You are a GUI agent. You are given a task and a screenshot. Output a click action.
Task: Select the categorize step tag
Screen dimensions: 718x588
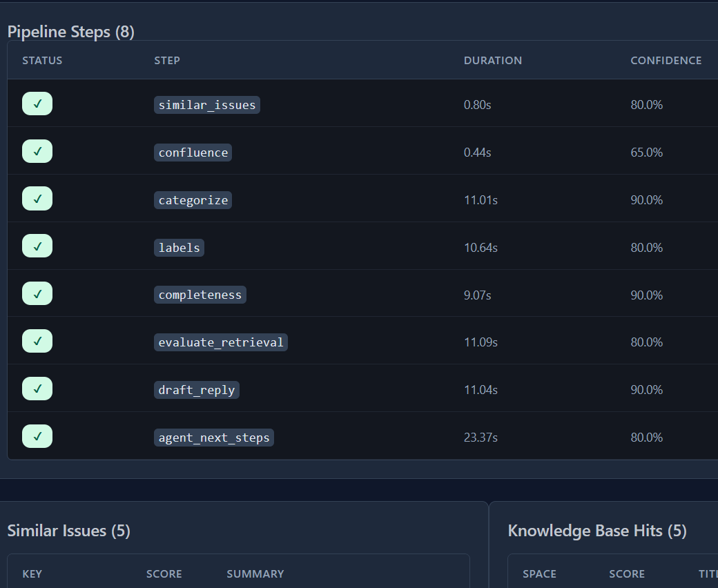pyautogui.click(x=193, y=200)
